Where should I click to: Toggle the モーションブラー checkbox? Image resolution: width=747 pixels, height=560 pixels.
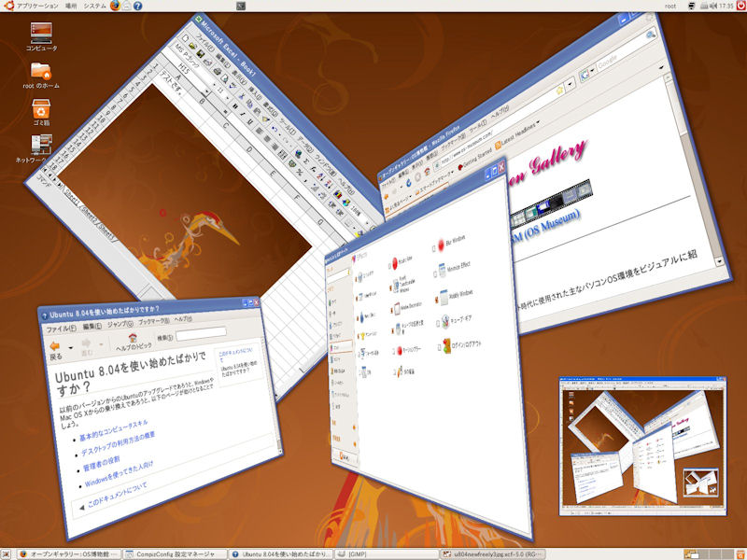392,352
